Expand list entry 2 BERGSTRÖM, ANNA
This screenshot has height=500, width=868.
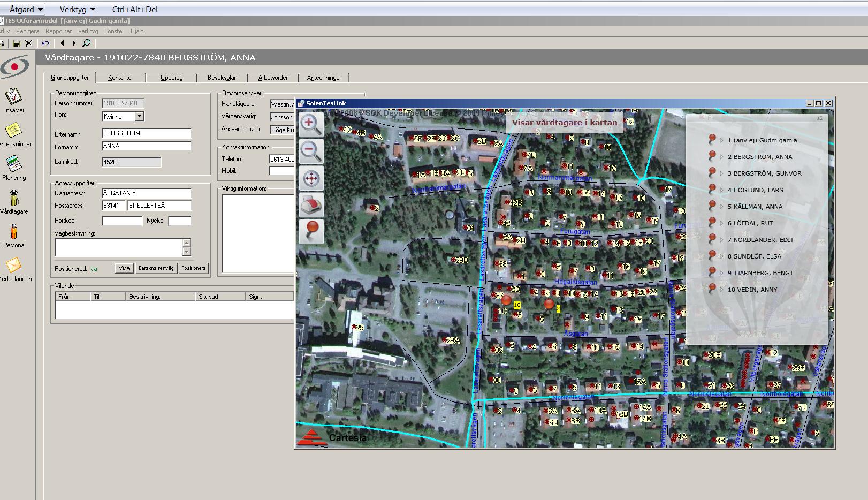pos(722,157)
